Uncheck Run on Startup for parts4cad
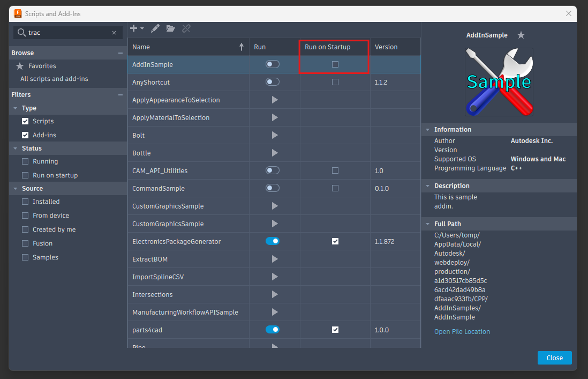 coord(335,330)
